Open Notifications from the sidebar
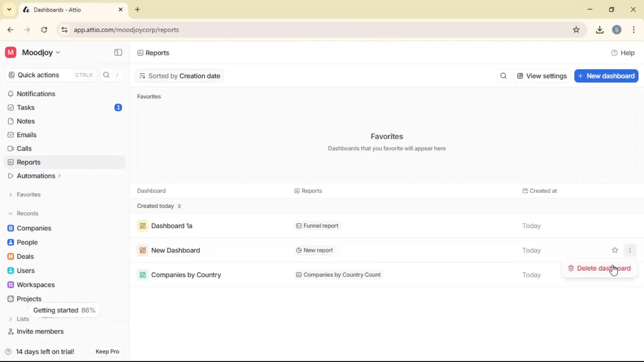Viewport: 644px width, 362px height. coord(35,94)
